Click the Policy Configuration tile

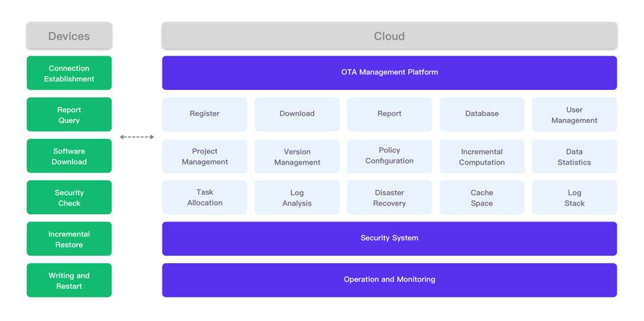(x=389, y=156)
